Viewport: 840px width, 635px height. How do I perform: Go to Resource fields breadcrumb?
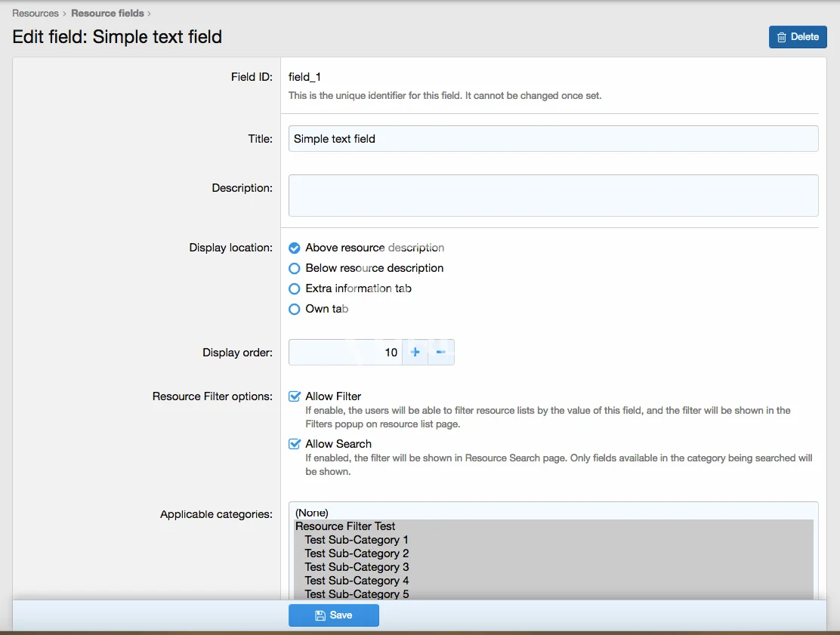(x=107, y=13)
